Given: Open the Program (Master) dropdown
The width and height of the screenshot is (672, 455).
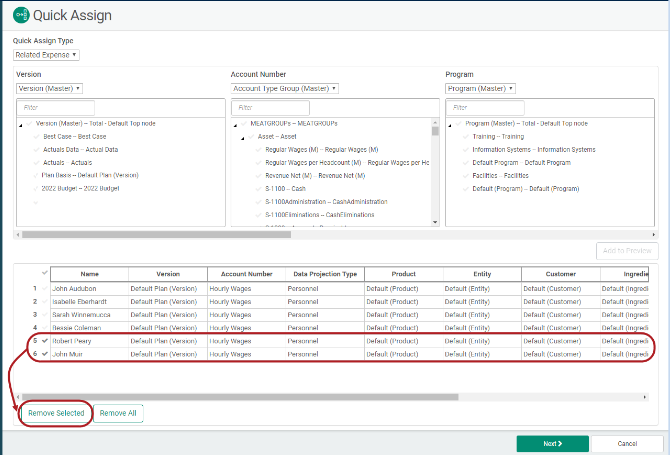Looking at the screenshot, I should coord(480,88).
